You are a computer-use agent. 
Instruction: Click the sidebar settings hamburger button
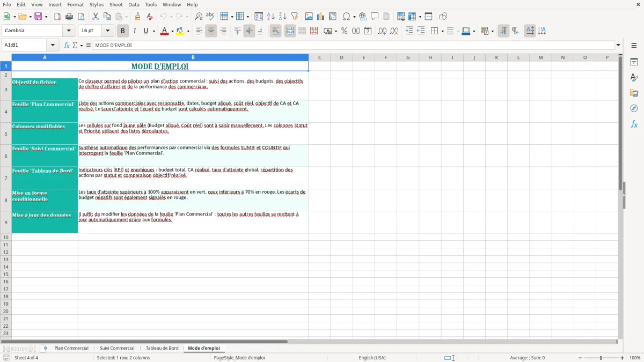point(634,46)
